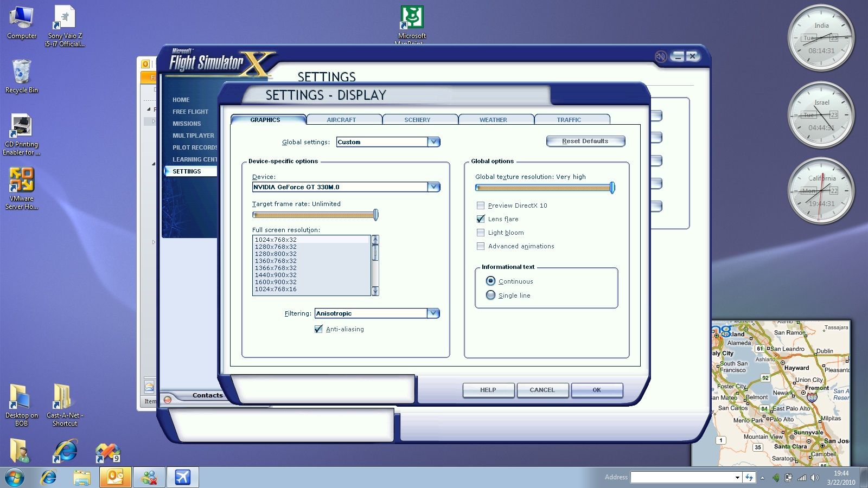Click the Target frame rate slider handle

click(x=375, y=215)
